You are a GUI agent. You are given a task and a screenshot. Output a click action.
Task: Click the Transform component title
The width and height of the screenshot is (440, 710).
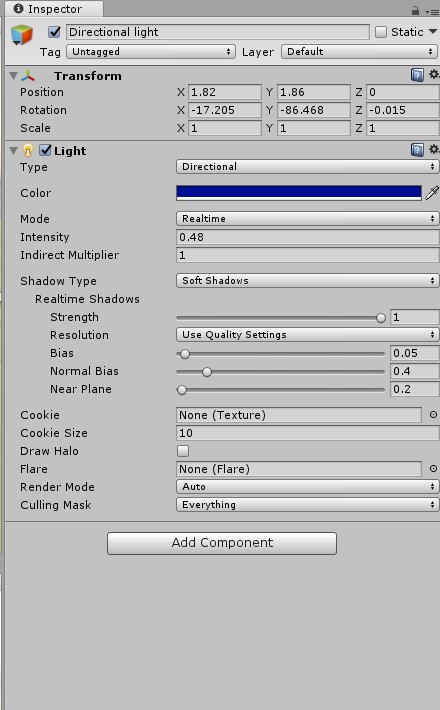pos(88,76)
